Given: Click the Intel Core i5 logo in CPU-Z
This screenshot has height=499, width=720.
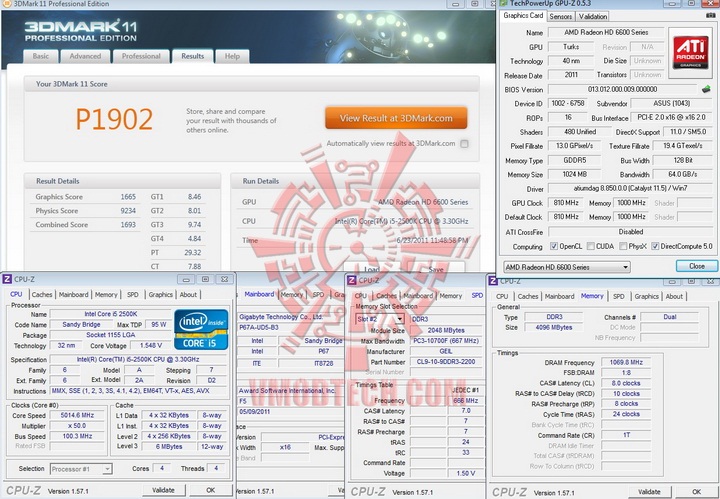Looking at the screenshot, I should pos(201,330).
